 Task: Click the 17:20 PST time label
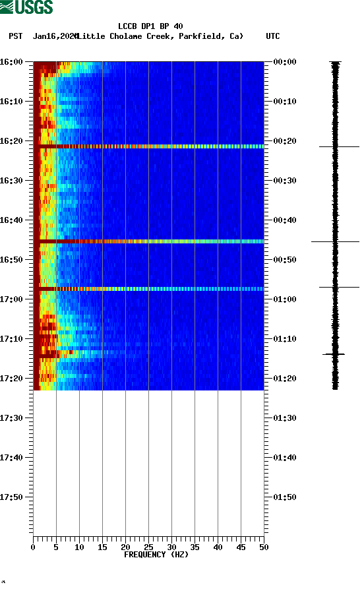click(x=11, y=379)
